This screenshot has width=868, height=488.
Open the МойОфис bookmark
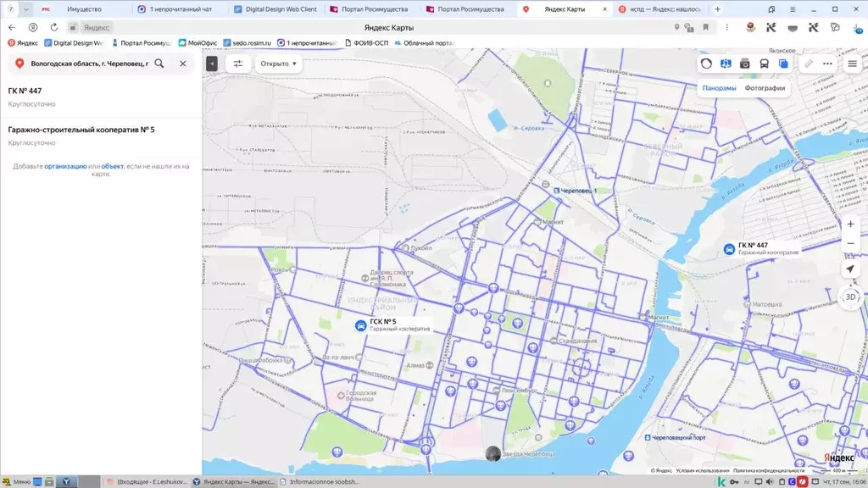click(x=198, y=42)
